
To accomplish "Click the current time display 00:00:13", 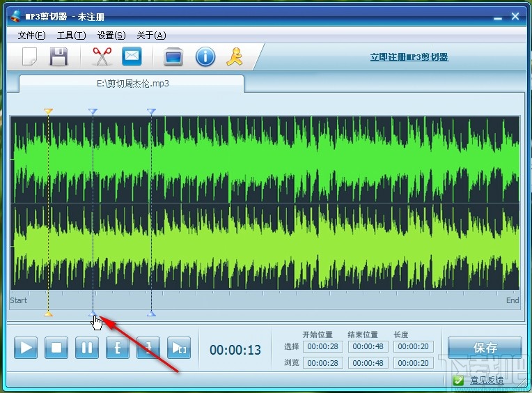I will [235, 350].
